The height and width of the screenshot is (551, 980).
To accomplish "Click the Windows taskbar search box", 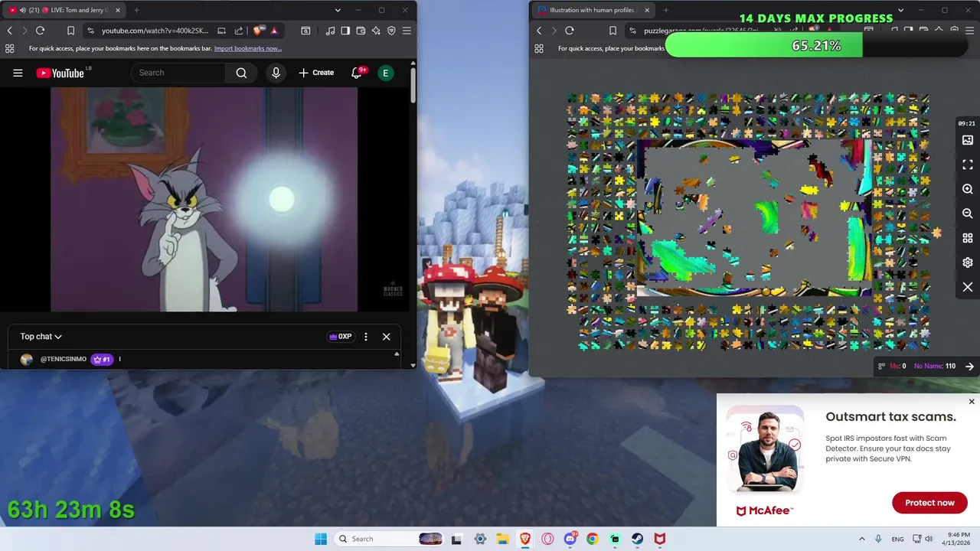I will coord(389,539).
